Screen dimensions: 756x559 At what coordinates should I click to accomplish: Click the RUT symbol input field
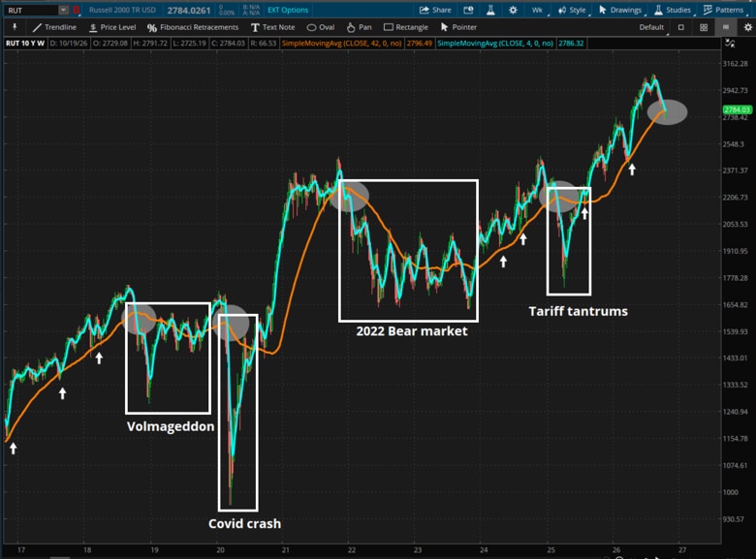coord(31,10)
